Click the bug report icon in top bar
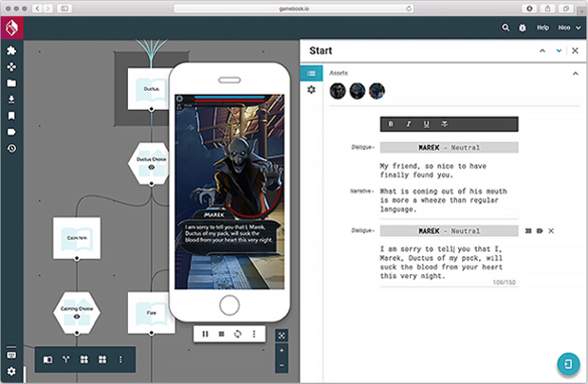This screenshot has width=588, height=384. 523,27
